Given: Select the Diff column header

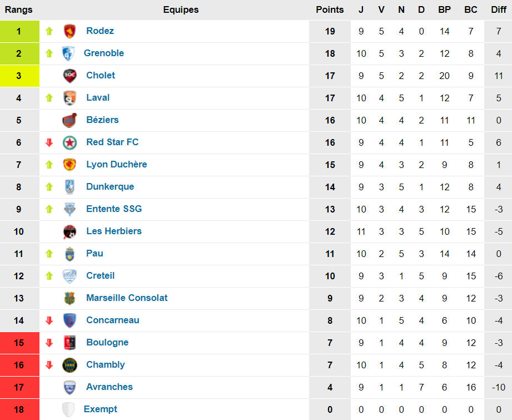Looking at the screenshot, I should tap(498, 9).
